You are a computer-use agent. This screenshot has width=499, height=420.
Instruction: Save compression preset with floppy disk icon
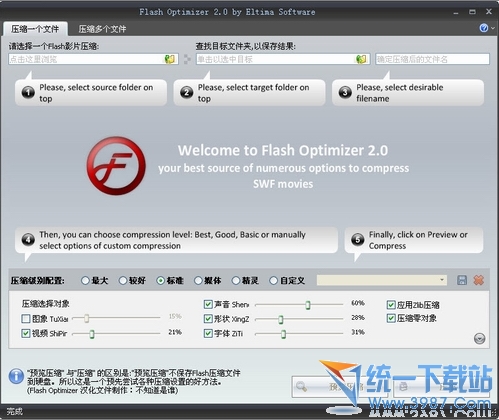coord(462,280)
